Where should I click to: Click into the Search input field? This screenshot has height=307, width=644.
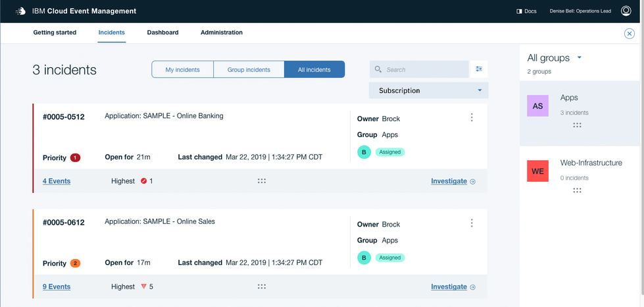tap(419, 69)
